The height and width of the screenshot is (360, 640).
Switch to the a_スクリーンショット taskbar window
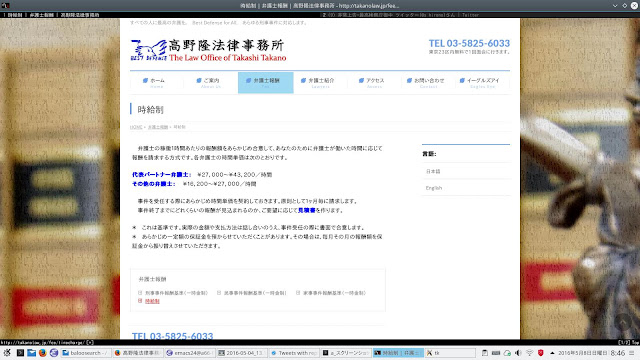click(x=346, y=353)
